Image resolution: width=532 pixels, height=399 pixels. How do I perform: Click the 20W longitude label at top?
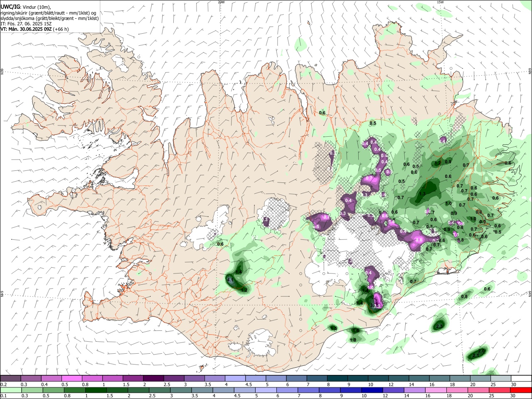[221, 2]
